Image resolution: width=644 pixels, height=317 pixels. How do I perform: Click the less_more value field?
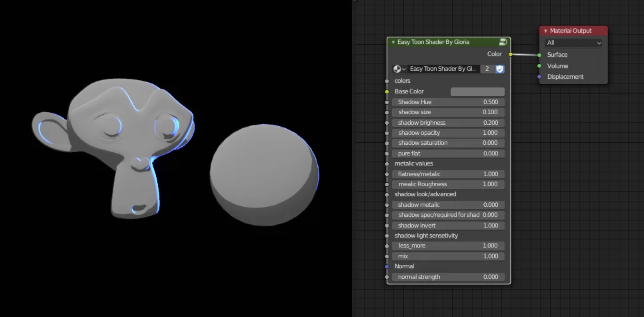point(449,246)
